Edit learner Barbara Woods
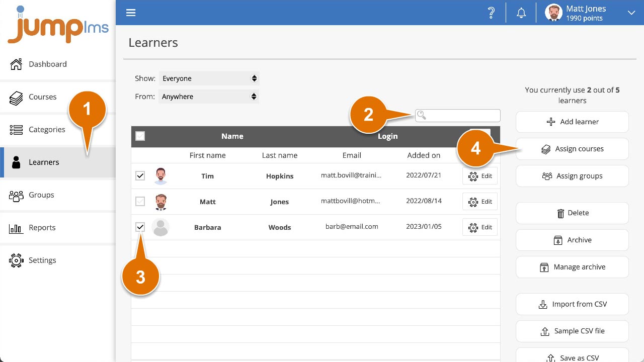The height and width of the screenshot is (362, 644). (x=480, y=227)
